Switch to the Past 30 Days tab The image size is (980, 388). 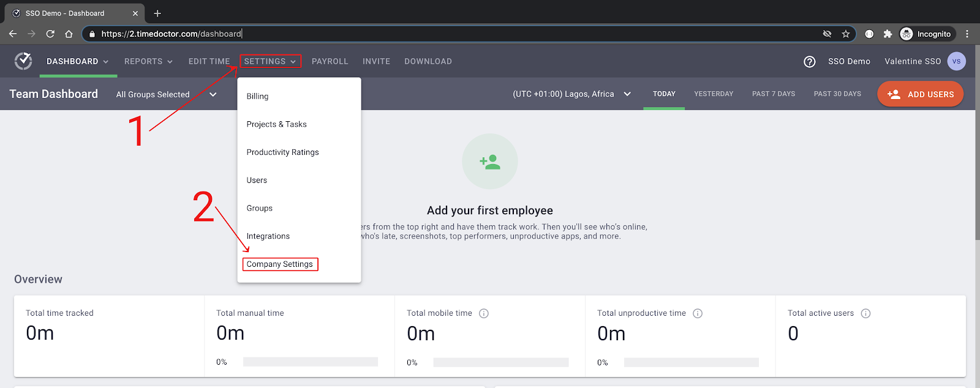point(837,94)
